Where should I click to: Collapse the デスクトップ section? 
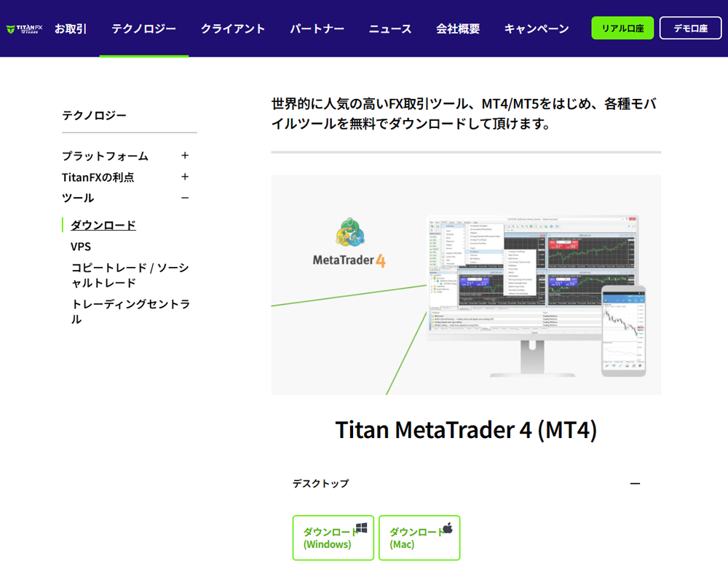coord(635,484)
